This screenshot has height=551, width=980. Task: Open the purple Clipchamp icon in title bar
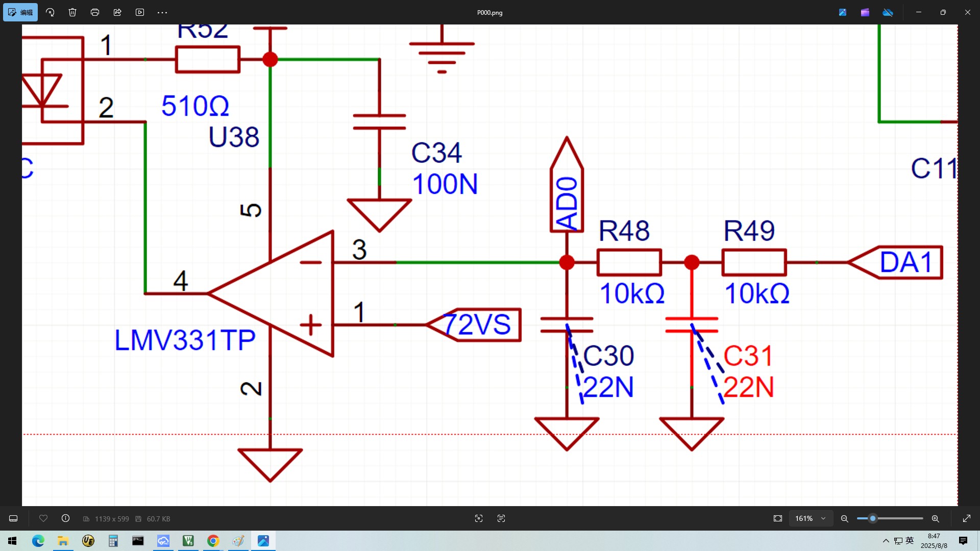(865, 12)
